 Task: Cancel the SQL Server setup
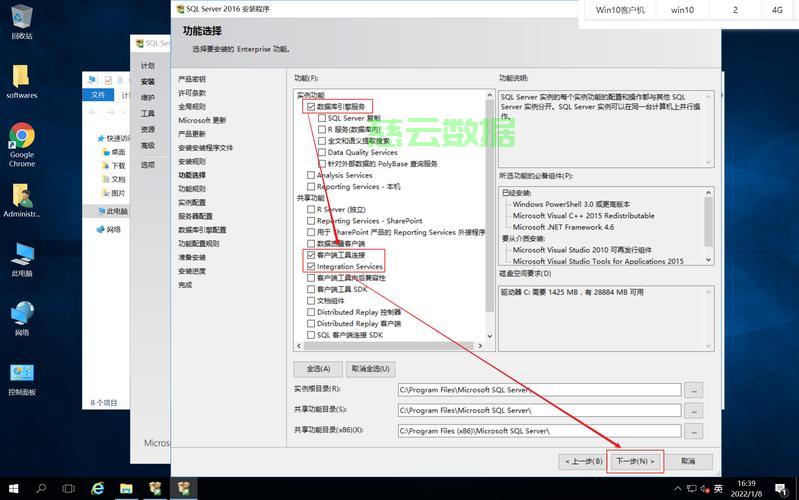[688, 461]
